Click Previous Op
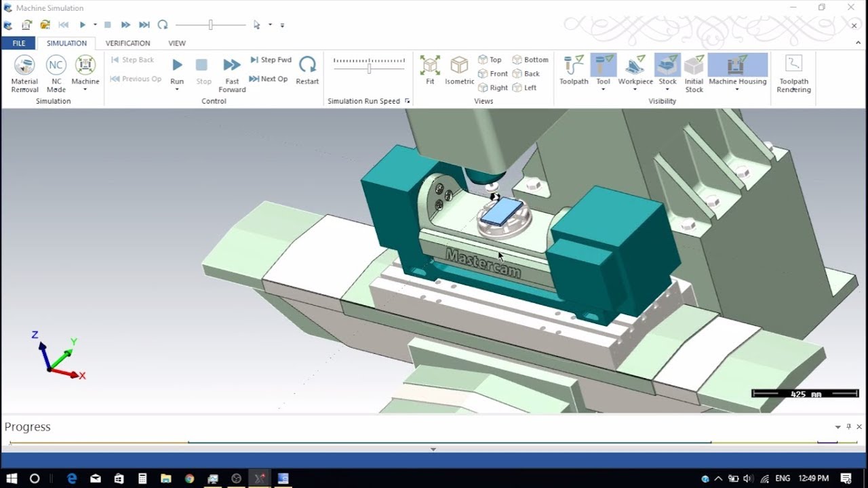The image size is (868, 488). pos(136,79)
